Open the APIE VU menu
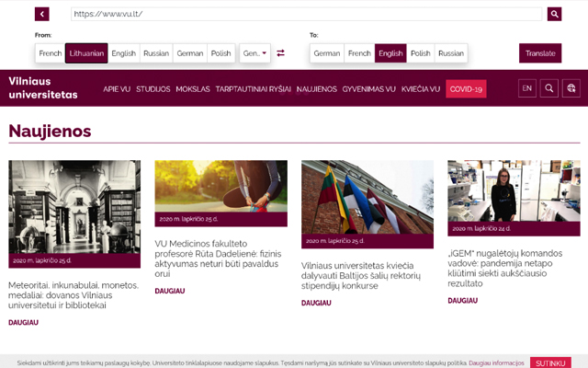588x368 pixels. pos(117,89)
